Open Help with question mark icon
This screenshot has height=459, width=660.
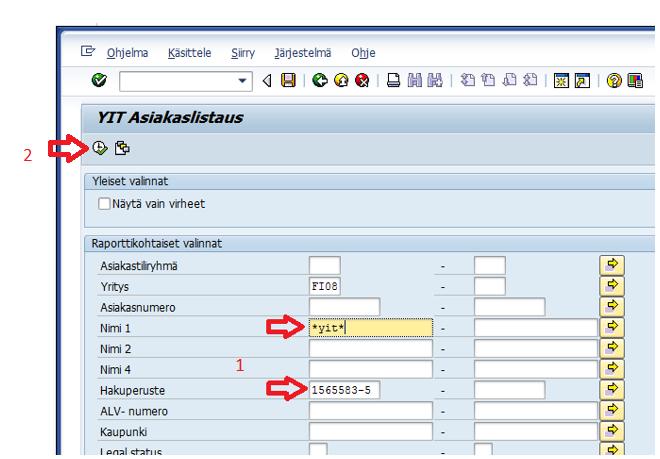coord(614,80)
